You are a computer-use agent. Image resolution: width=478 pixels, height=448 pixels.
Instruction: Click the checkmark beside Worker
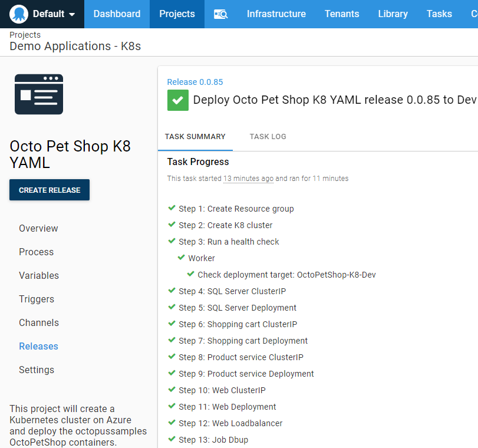tap(181, 258)
